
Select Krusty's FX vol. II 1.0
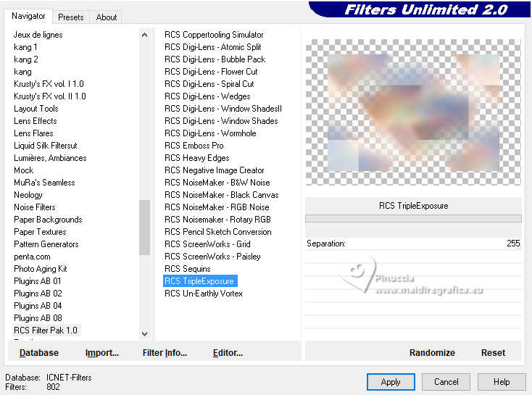[x=50, y=96]
